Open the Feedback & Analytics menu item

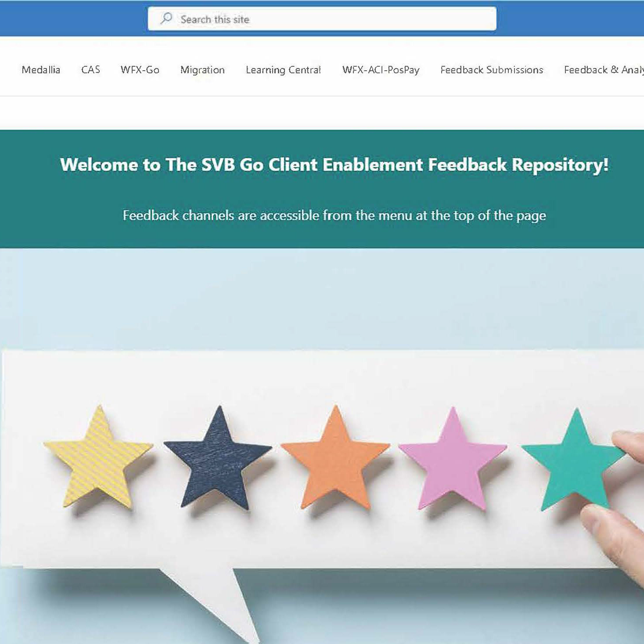click(604, 70)
